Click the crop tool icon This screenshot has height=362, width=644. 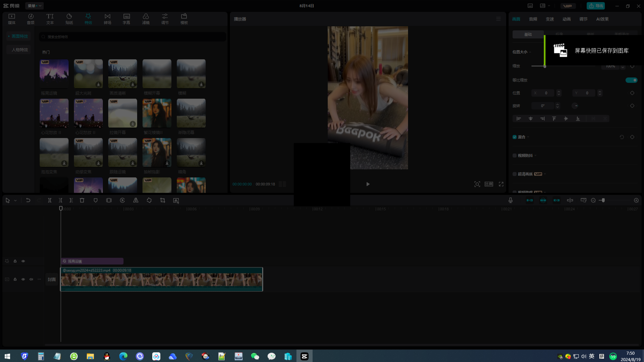(x=163, y=200)
